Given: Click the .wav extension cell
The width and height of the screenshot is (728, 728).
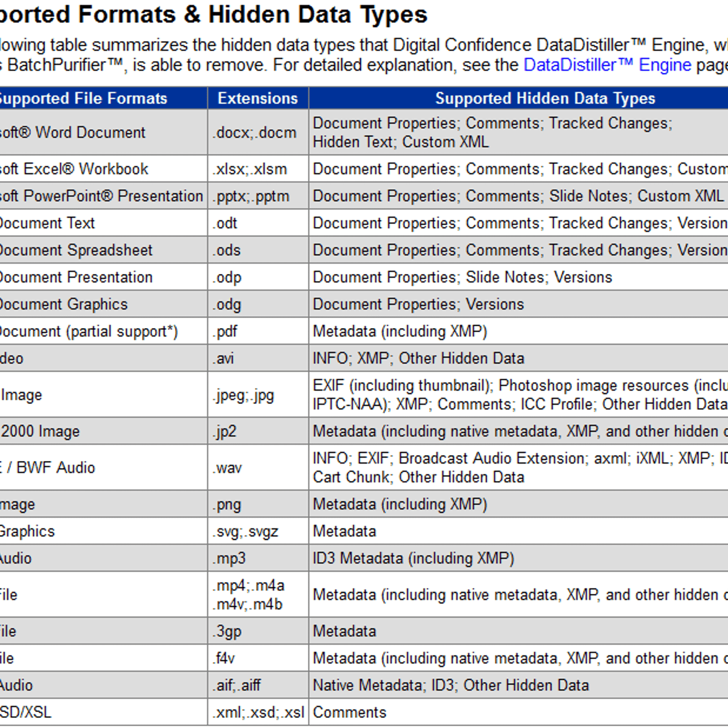Looking at the screenshot, I should (x=258, y=467).
